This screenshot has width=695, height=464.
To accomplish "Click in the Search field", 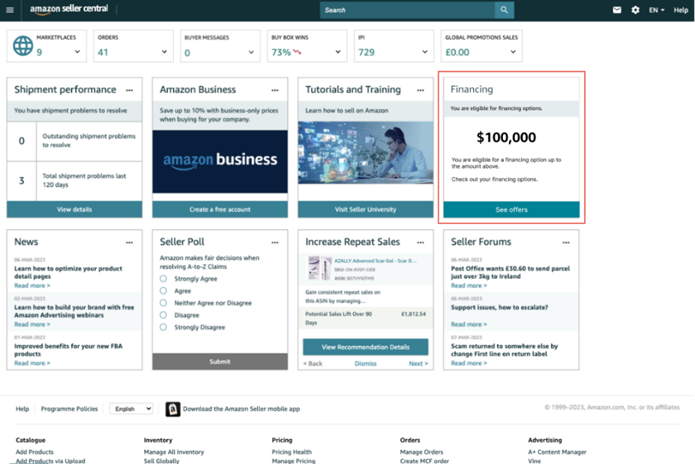I will pos(407,10).
